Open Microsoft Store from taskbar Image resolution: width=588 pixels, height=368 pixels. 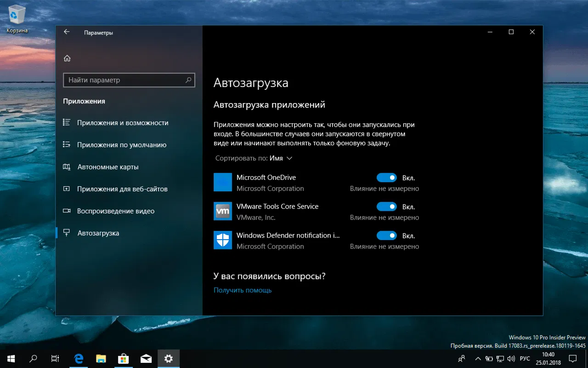(x=124, y=358)
